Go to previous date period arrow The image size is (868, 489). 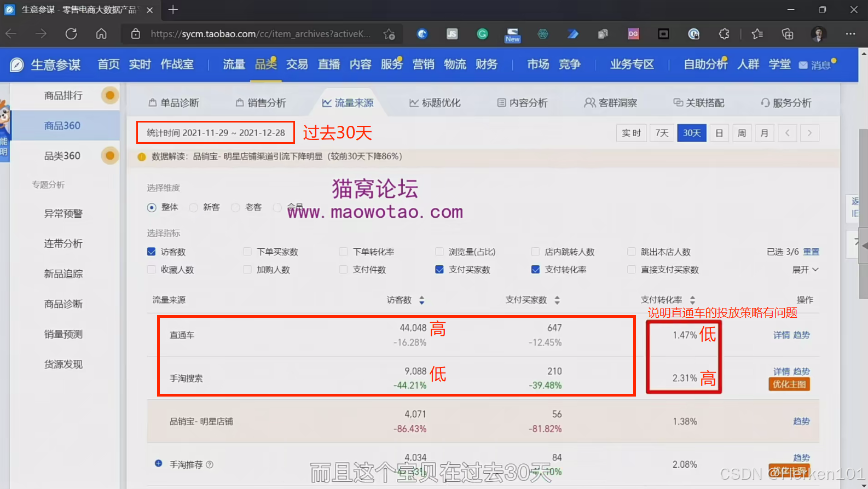(x=787, y=133)
